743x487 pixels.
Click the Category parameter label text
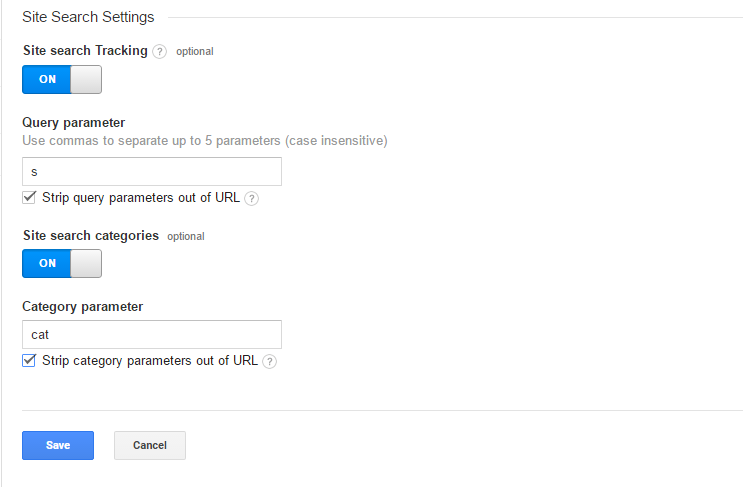(x=82, y=307)
